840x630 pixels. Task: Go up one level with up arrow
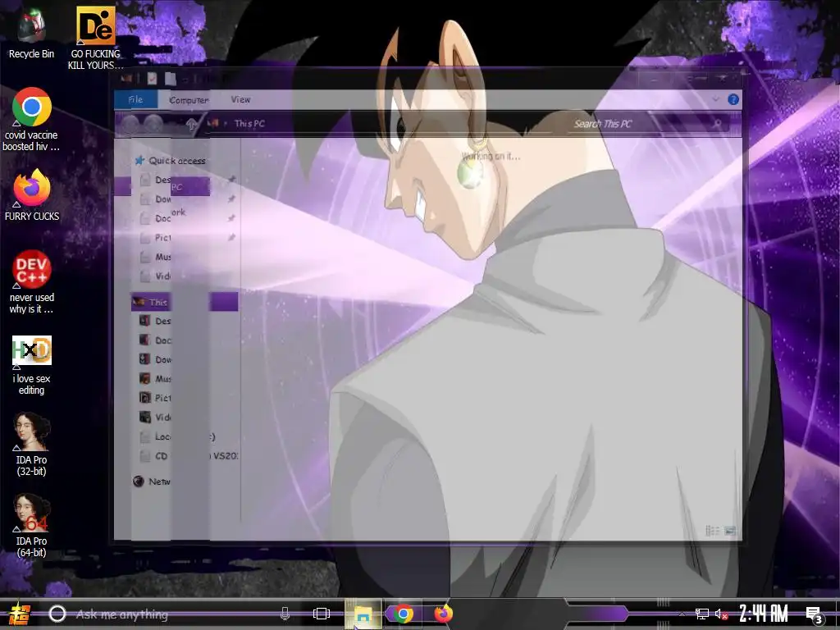click(x=191, y=125)
